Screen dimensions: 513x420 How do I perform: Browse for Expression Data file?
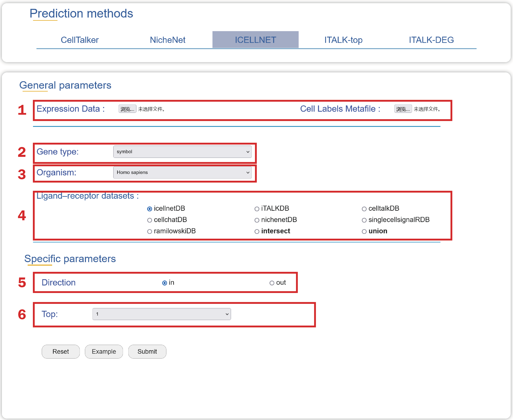(x=127, y=109)
